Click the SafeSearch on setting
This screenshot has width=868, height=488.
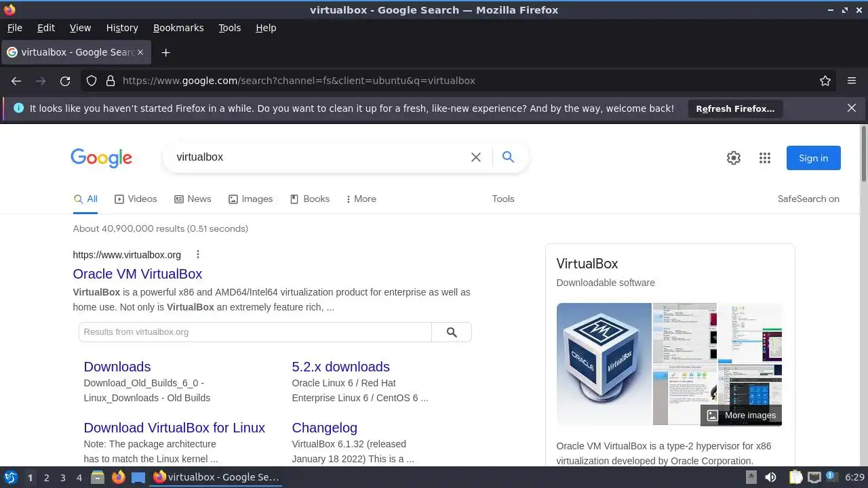click(808, 199)
